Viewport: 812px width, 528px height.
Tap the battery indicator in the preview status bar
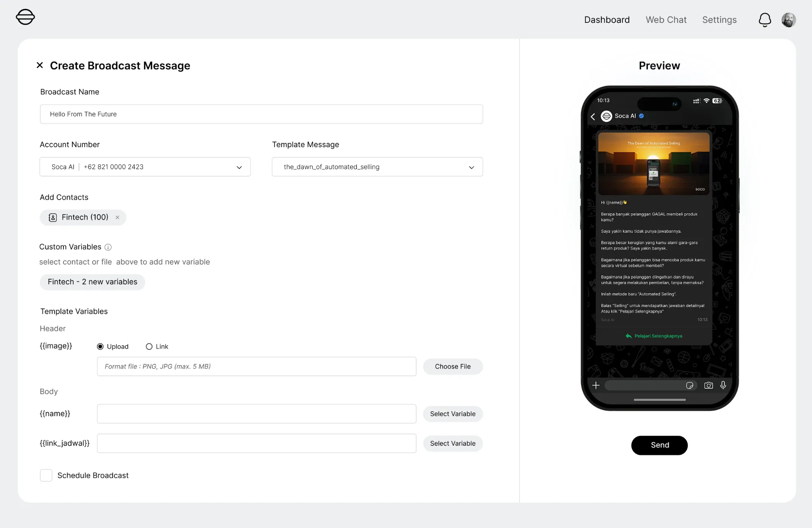click(x=717, y=101)
